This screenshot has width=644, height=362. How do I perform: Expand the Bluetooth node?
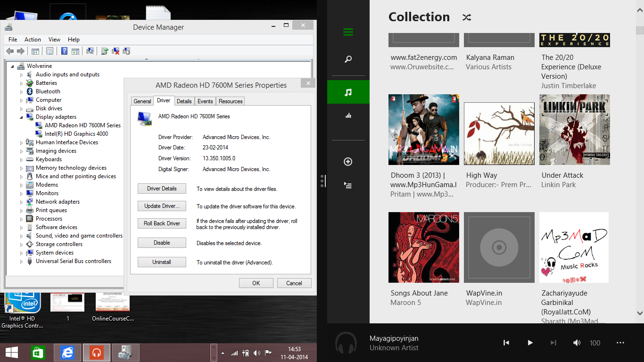click(21, 91)
